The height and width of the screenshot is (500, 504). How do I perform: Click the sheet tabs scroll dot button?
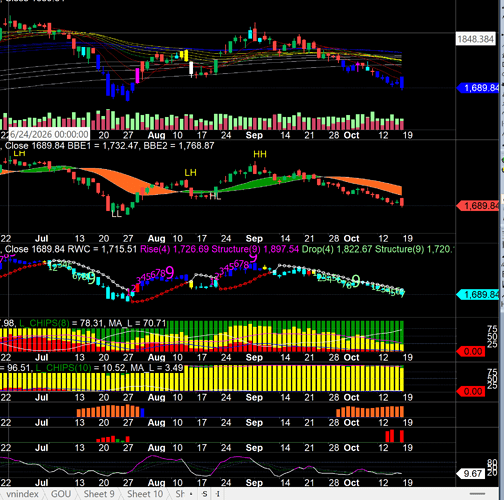[191, 494]
